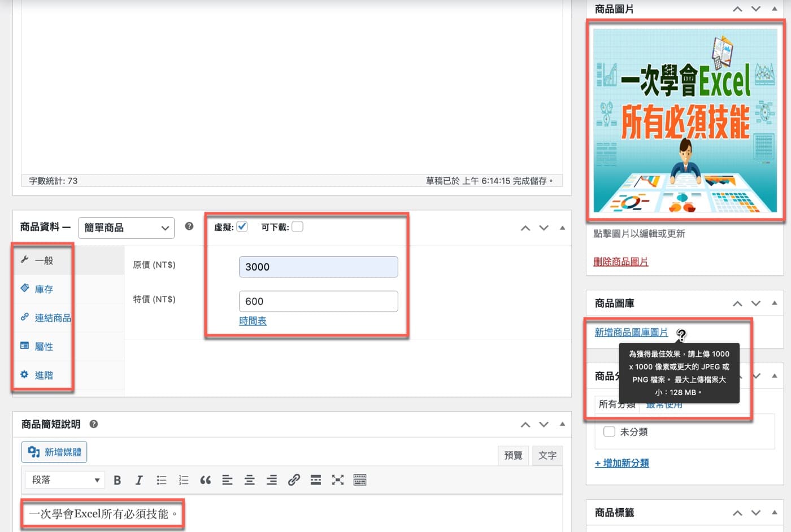Insert bulleted list in short description
The image size is (791, 532).
(x=162, y=480)
